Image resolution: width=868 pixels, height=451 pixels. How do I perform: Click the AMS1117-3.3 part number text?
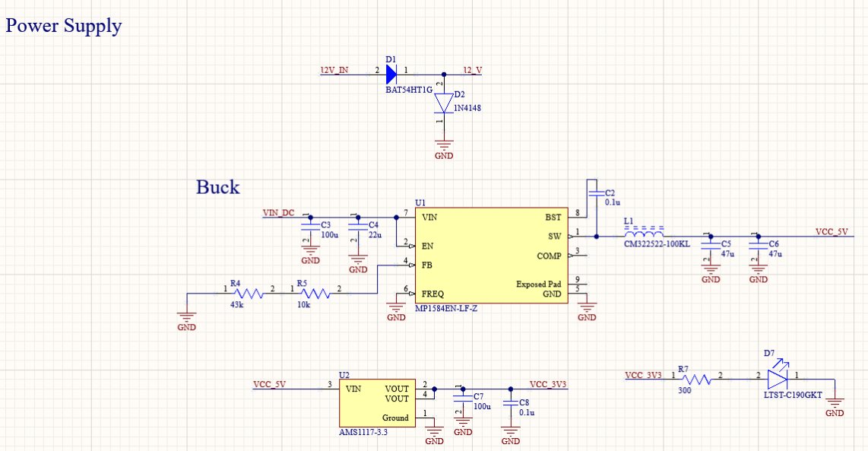(363, 432)
